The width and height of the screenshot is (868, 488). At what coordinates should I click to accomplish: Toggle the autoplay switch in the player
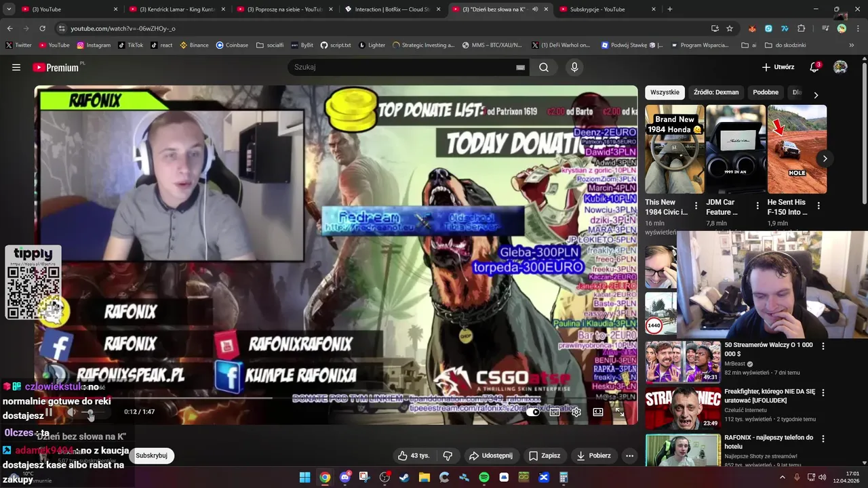pyautogui.click(x=533, y=411)
